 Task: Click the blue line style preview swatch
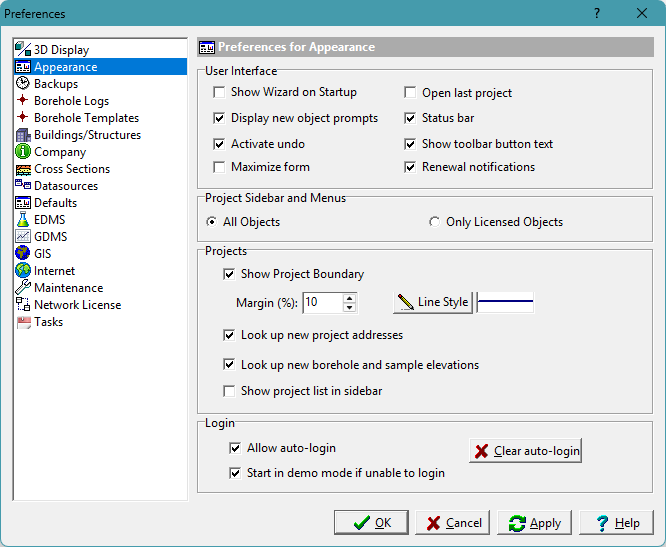[x=505, y=302]
